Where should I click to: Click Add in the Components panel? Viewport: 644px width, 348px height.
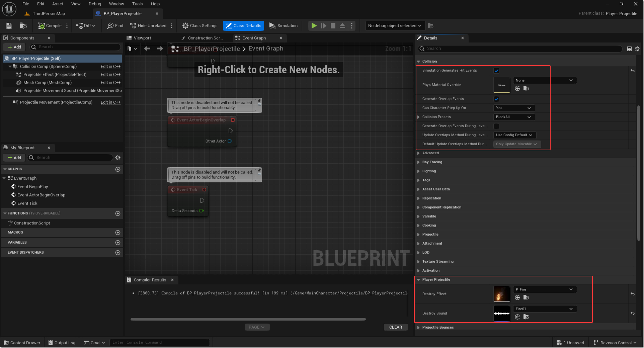(x=14, y=47)
